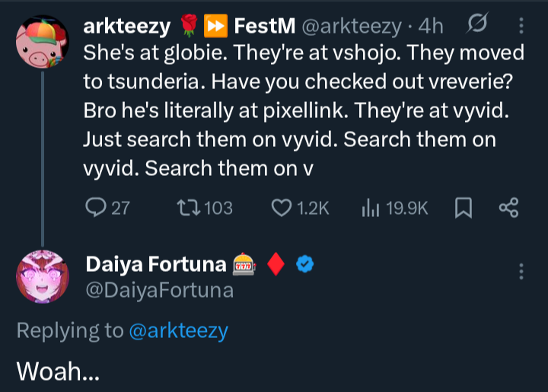Open more options menu on arkteezy's tweet
The height and width of the screenshot is (392, 548).
(521, 27)
